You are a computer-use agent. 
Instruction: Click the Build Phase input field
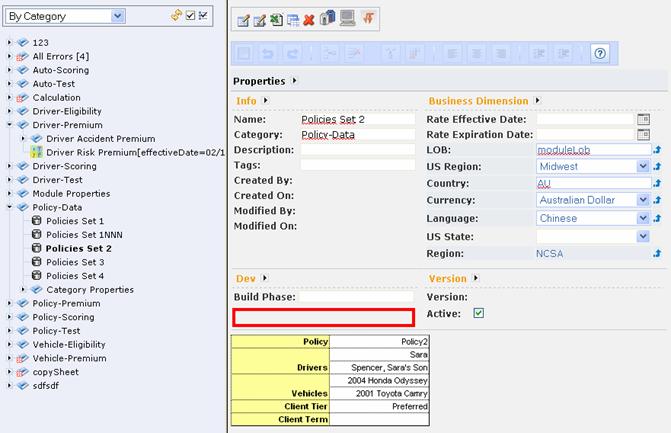tap(356, 297)
